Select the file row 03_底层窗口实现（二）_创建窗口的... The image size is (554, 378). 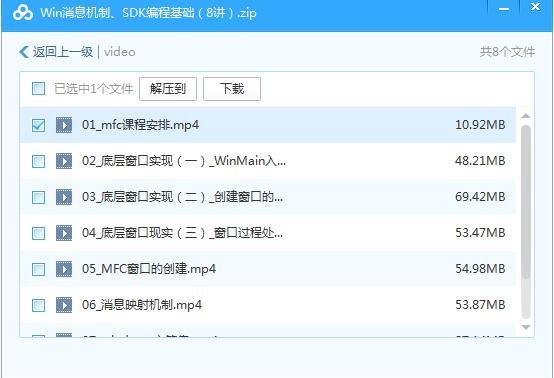[268, 197]
